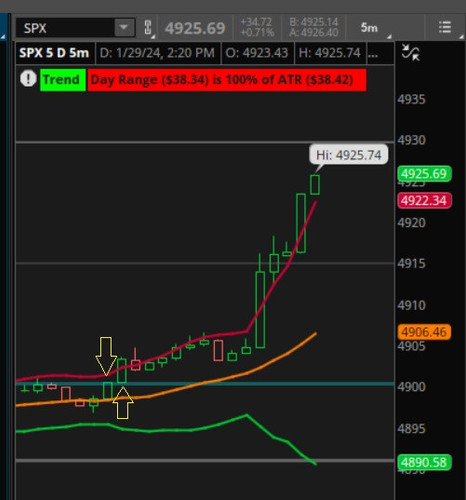Click the 4920 price axis label
Viewport: 466px width, 500px height.
[x=411, y=223]
